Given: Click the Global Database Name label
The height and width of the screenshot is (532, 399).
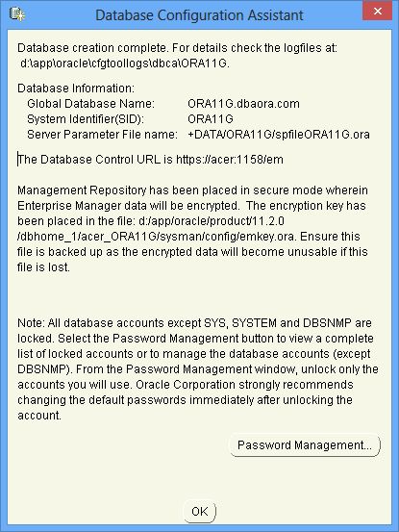Looking at the screenshot, I should (90, 104).
